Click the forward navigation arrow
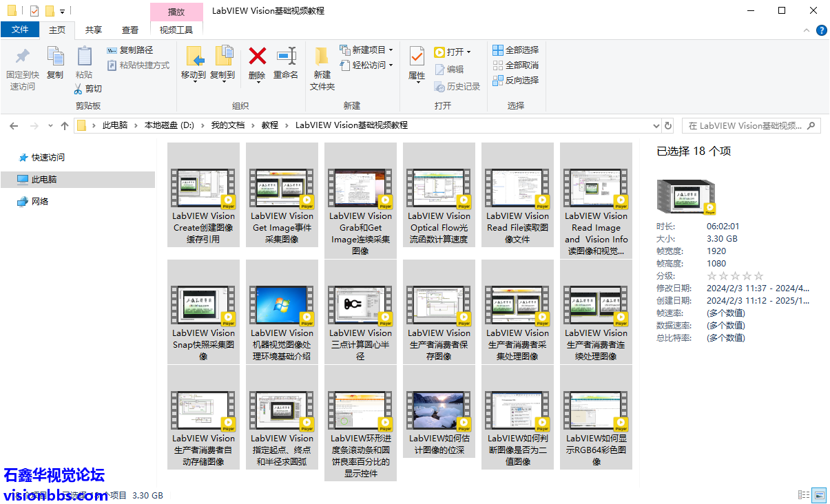 34,126
